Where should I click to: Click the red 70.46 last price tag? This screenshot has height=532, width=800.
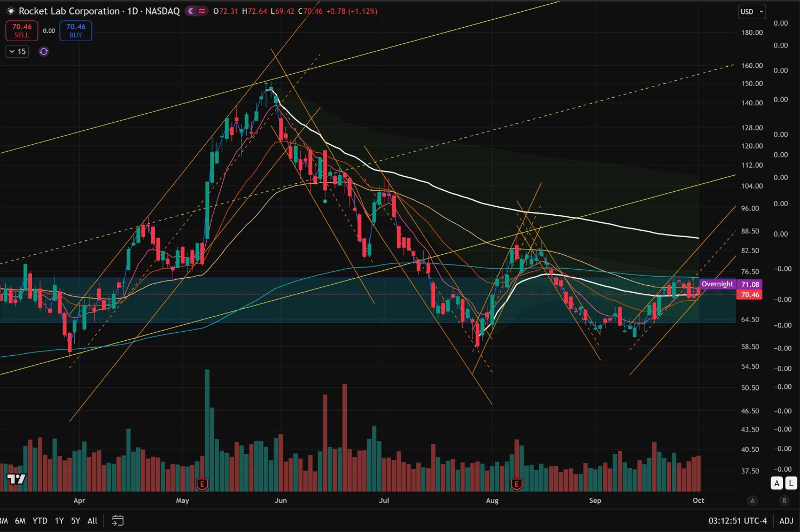pyautogui.click(x=750, y=294)
